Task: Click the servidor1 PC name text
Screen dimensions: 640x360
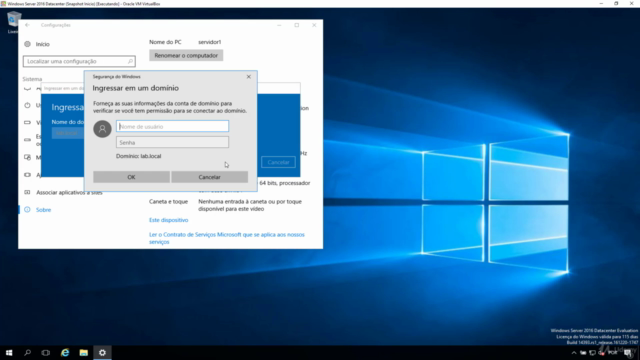Action: click(x=210, y=42)
